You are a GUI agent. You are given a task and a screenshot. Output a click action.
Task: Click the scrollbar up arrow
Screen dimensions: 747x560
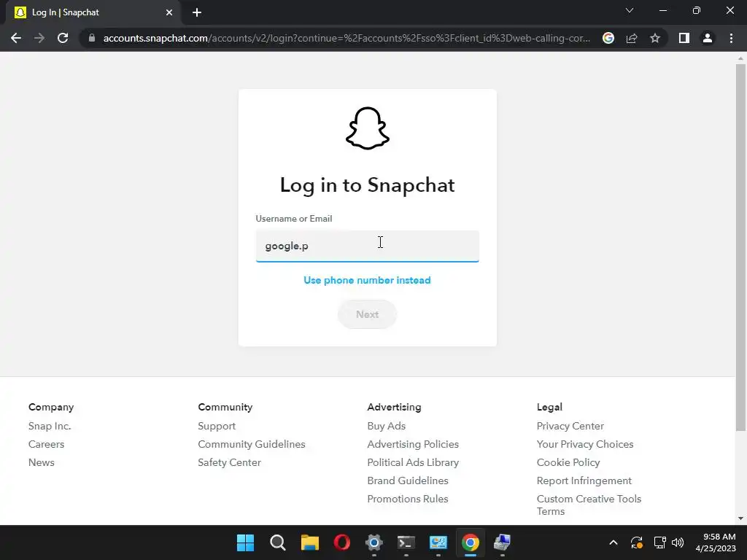tap(740, 58)
